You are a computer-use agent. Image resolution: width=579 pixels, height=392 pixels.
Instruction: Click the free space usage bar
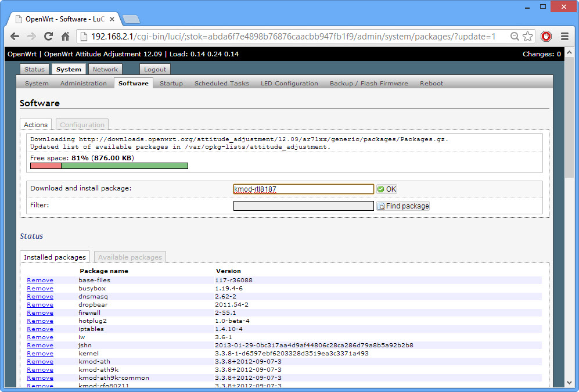pyautogui.click(x=109, y=166)
